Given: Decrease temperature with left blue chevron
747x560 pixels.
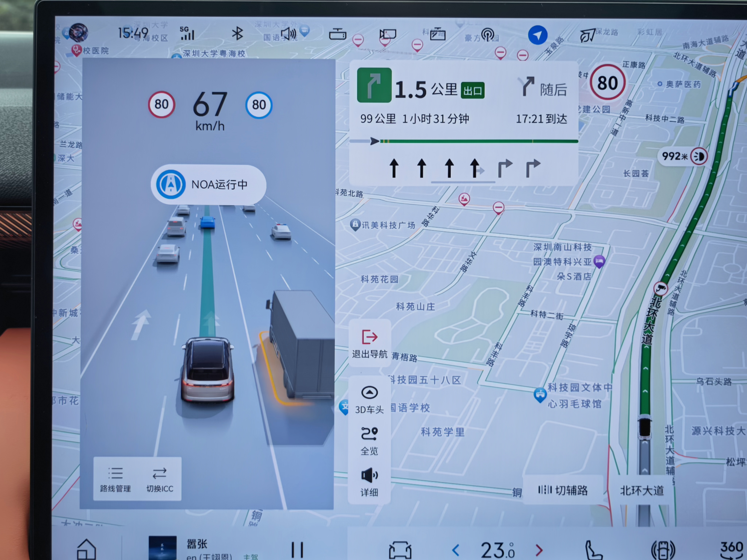Looking at the screenshot, I should click(456, 550).
